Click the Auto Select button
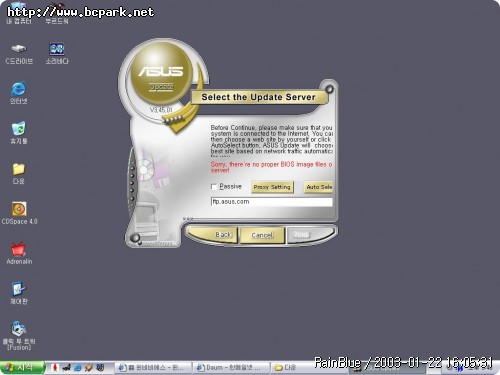 (x=318, y=187)
